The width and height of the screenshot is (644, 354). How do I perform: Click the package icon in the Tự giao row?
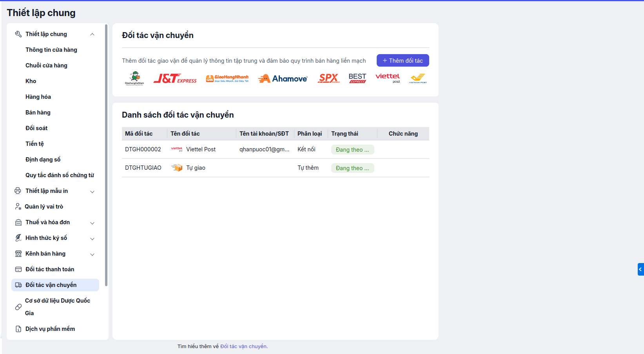[x=177, y=168]
